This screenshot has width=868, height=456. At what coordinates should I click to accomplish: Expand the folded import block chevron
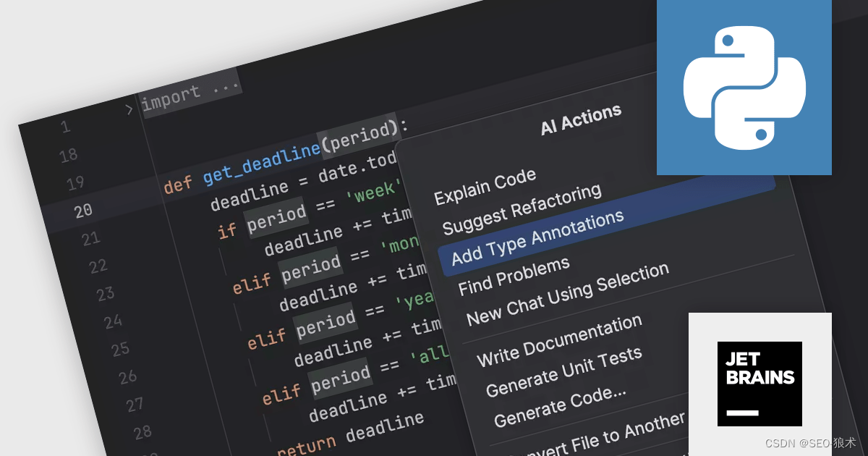[129, 110]
